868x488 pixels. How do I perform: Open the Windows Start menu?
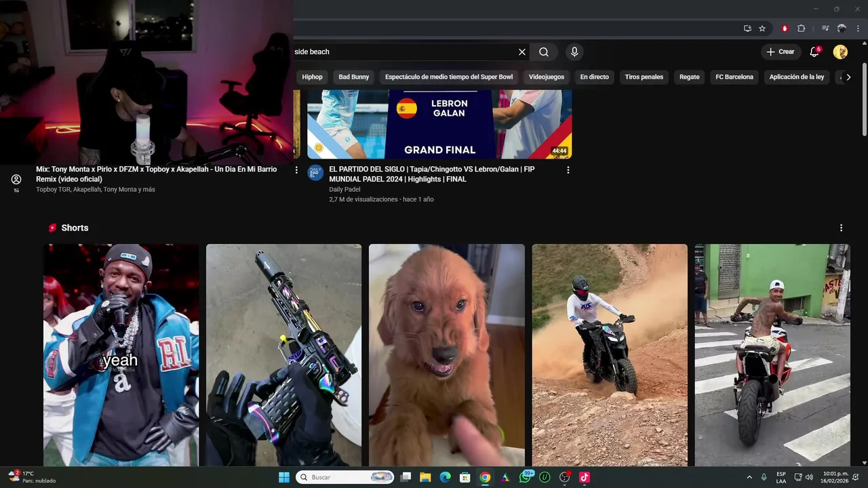pos(284,477)
